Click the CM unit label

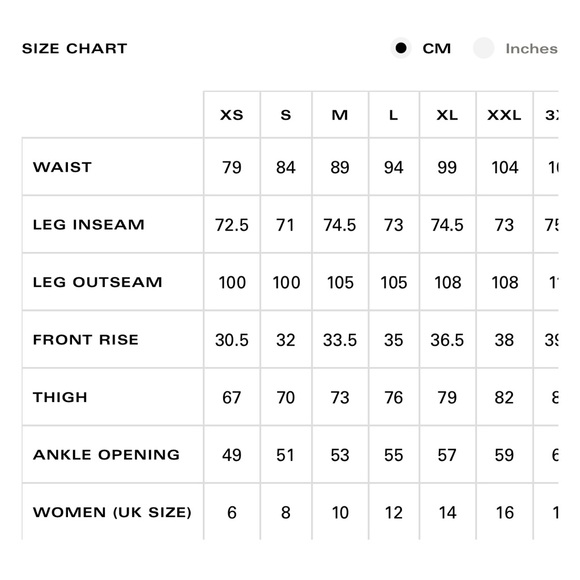[x=436, y=48]
